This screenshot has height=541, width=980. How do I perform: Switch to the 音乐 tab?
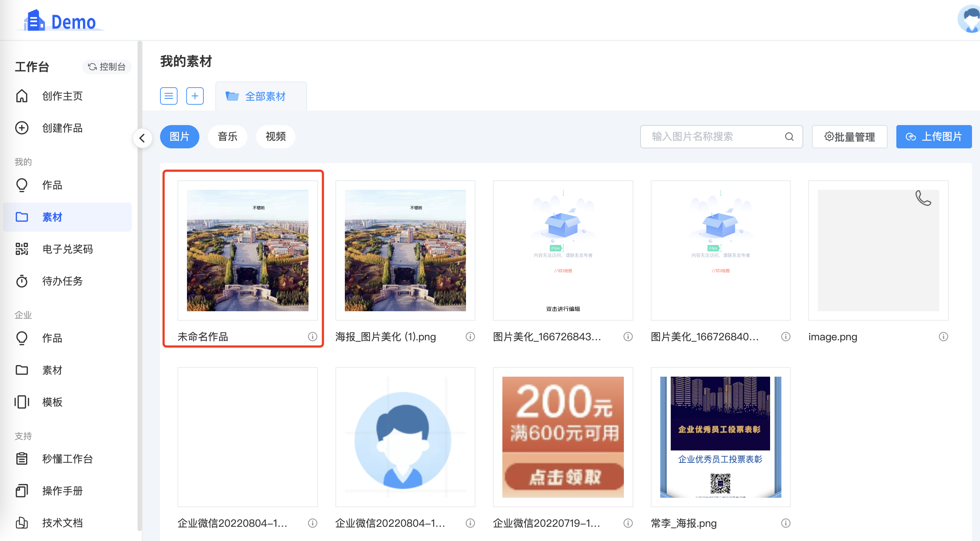(227, 136)
